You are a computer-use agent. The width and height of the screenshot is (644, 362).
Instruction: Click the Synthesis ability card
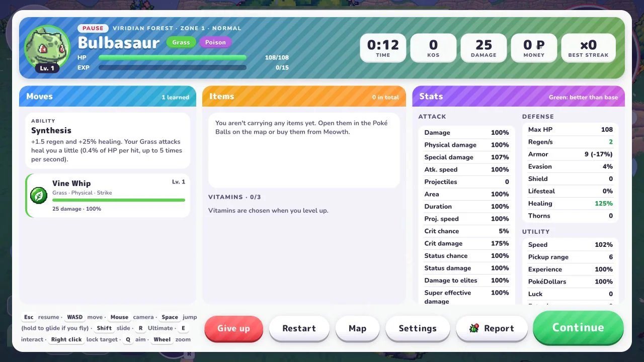108,140
